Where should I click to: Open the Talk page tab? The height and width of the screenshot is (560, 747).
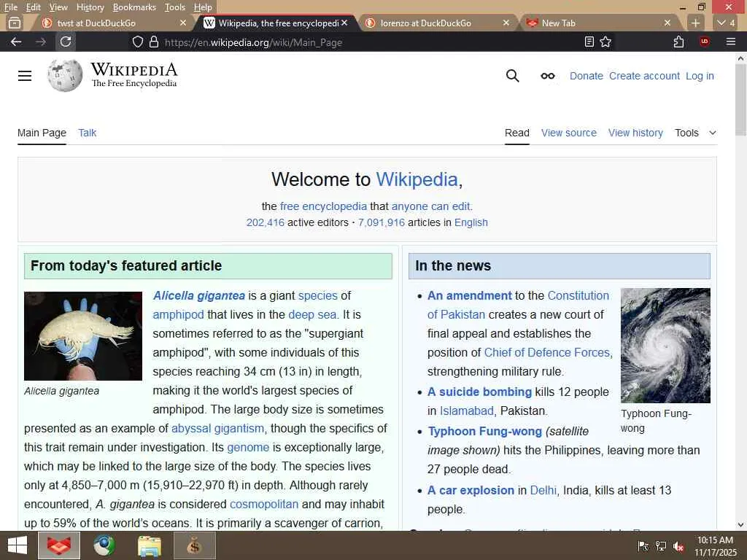coord(88,133)
